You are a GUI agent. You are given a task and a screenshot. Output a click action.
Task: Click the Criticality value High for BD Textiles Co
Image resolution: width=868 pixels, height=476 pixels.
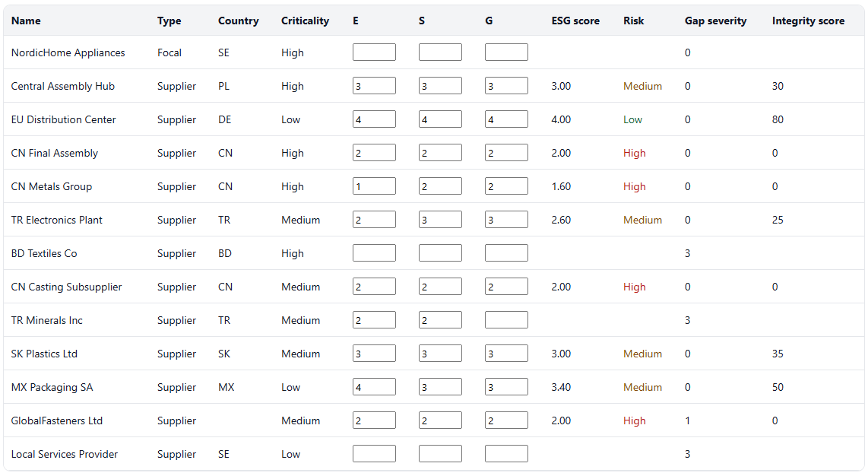click(293, 253)
